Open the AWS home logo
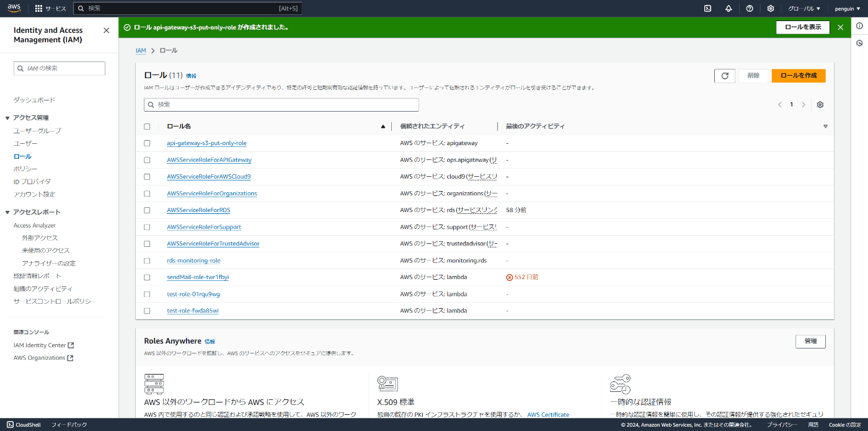The width and height of the screenshot is (868, 431). (15, 8)
